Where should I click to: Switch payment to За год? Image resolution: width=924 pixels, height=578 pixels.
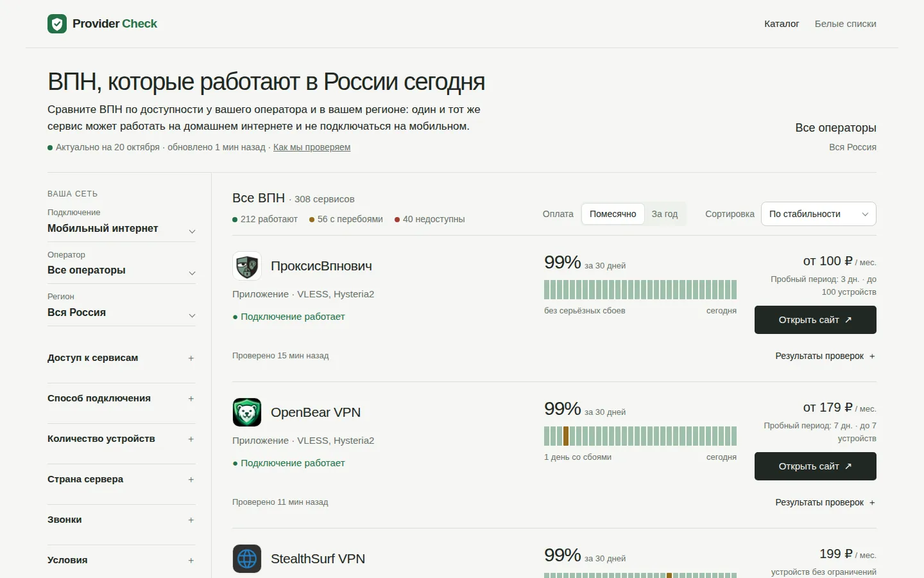[665, 214]
